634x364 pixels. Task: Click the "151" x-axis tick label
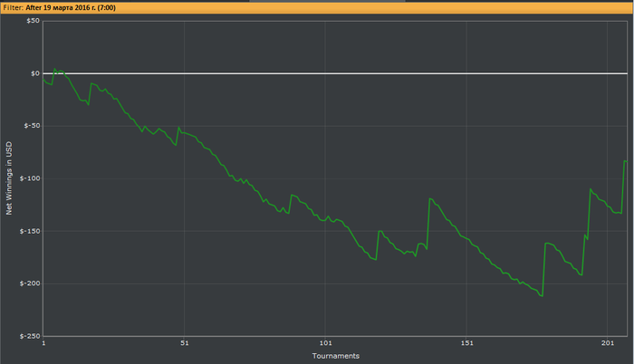[x=466, y=343]
